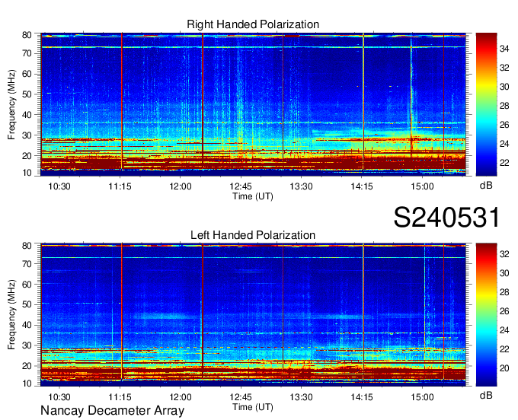Click the 80 MHz tick on right-handed plot
Viewport: 518px width, 420px height.
point(27,35)
